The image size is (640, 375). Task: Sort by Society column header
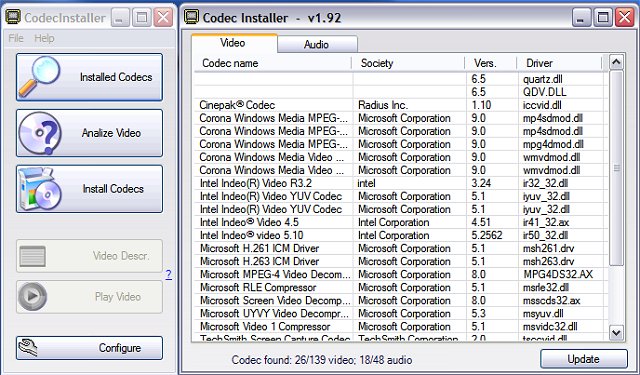click(x=408, y=63)
